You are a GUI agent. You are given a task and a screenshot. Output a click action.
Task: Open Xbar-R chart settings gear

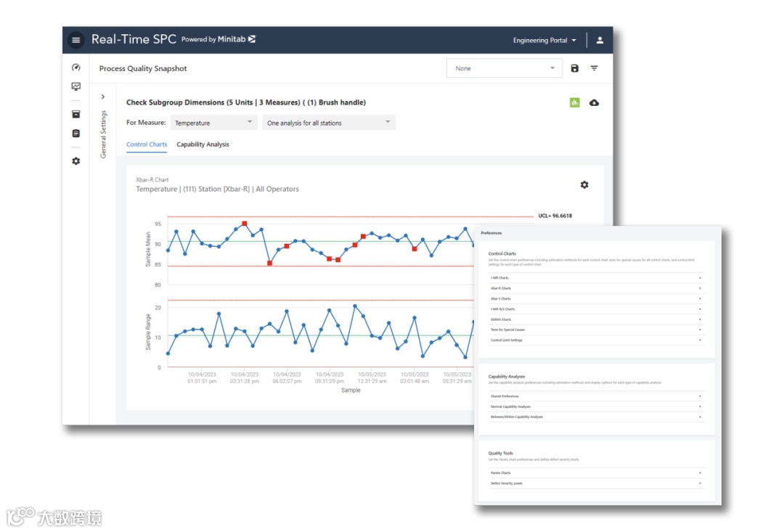pos(584,185)
